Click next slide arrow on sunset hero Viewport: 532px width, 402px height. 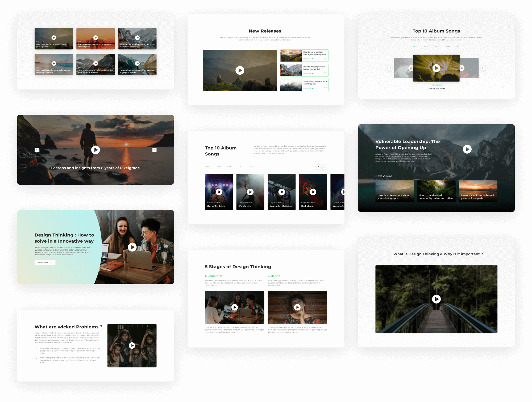(x=154, y=150)
